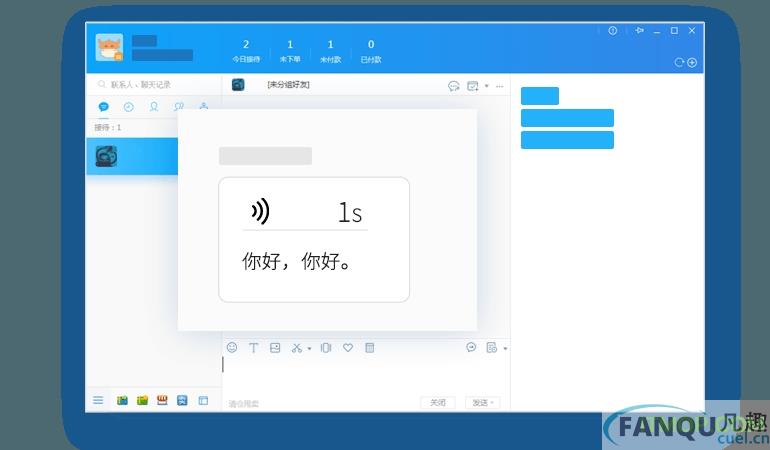Open the more options ellipsis menu
The image size is (770, 450).
[499, 86]
